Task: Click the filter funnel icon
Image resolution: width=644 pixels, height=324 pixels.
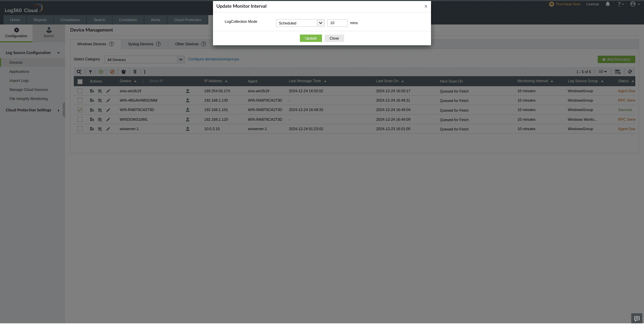Action: 90,72
